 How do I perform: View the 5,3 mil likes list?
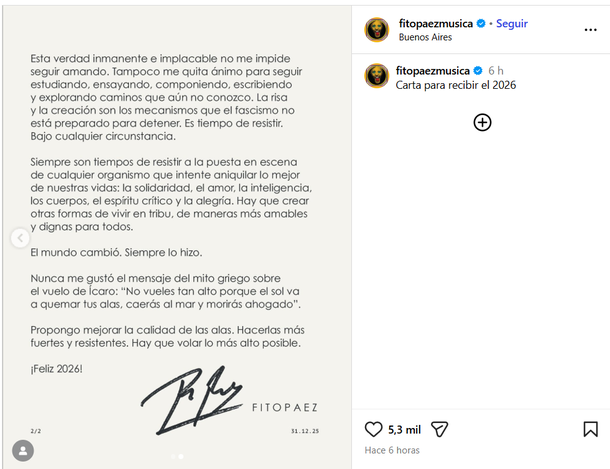[x=404, y=430]
